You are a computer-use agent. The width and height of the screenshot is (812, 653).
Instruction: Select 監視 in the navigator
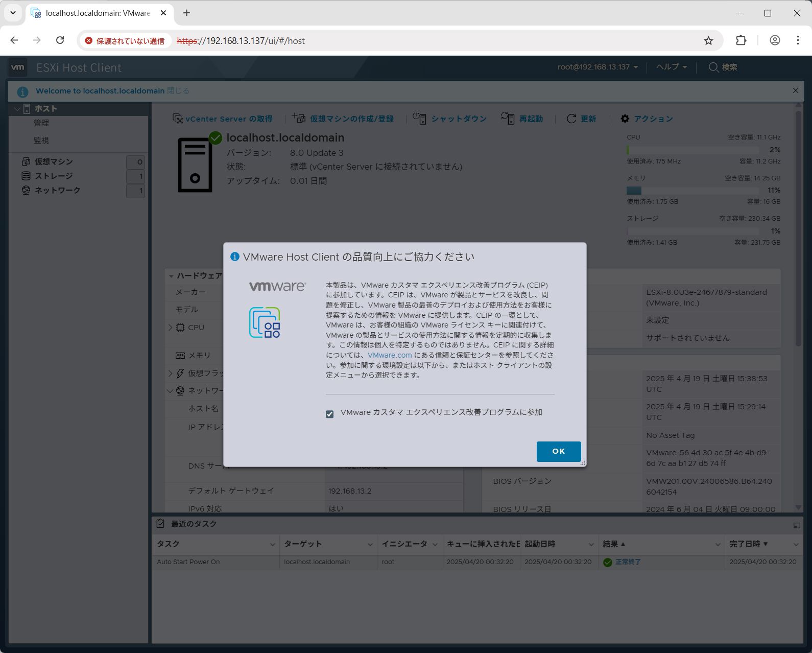click(x=41, y=140)
